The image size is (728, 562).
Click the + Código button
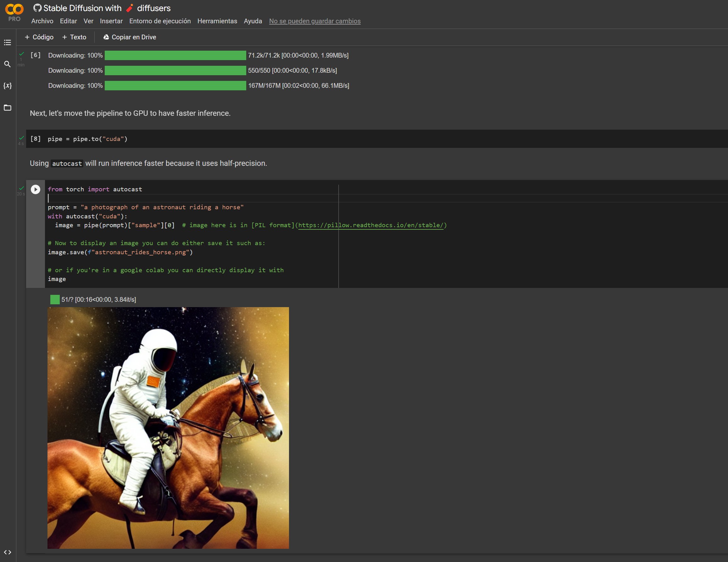tap(39, 37)
